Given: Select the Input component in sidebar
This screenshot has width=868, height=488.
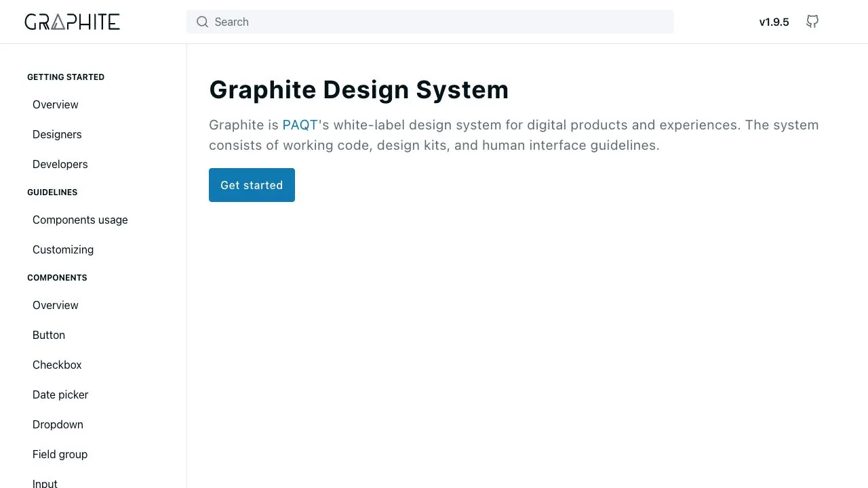Looking at the screenshot, I should tap(45, 482).
